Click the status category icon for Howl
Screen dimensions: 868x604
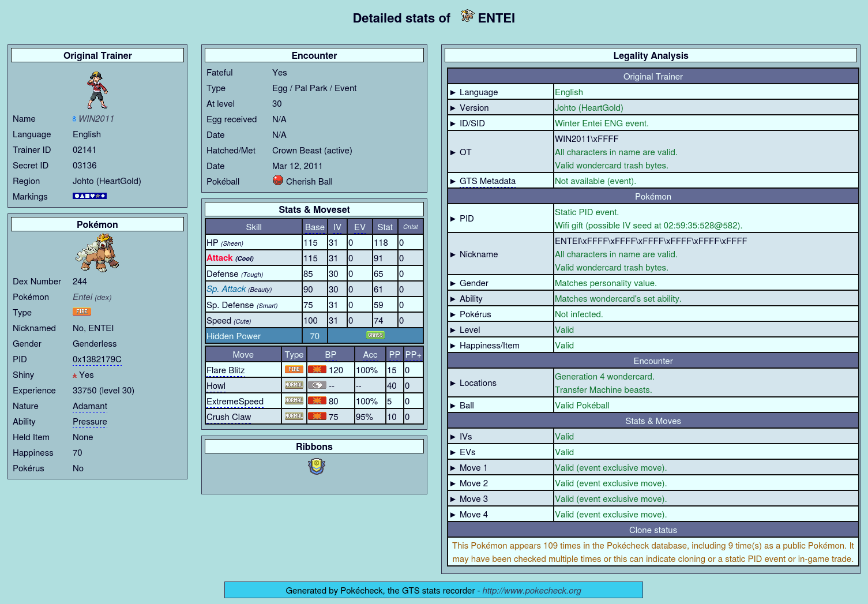tap(317, 385)
